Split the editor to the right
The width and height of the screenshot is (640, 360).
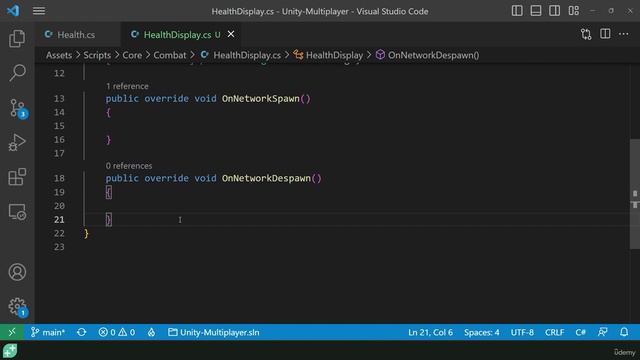(x=605, y=34)
